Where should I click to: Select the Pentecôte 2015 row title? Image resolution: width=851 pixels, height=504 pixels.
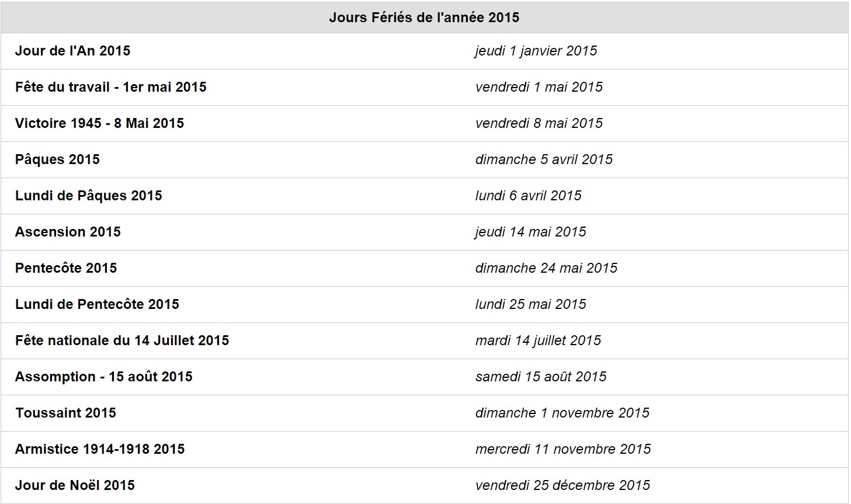pos(66,268)
